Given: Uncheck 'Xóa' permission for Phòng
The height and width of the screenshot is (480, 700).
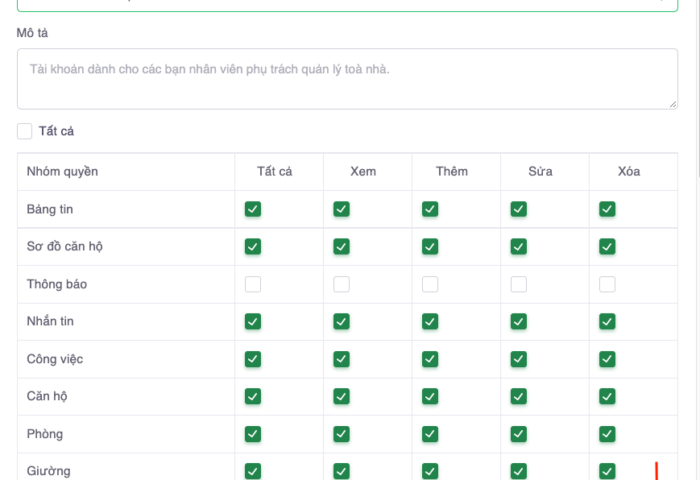Looking at the screenshot, I should (x=607, y=434).
